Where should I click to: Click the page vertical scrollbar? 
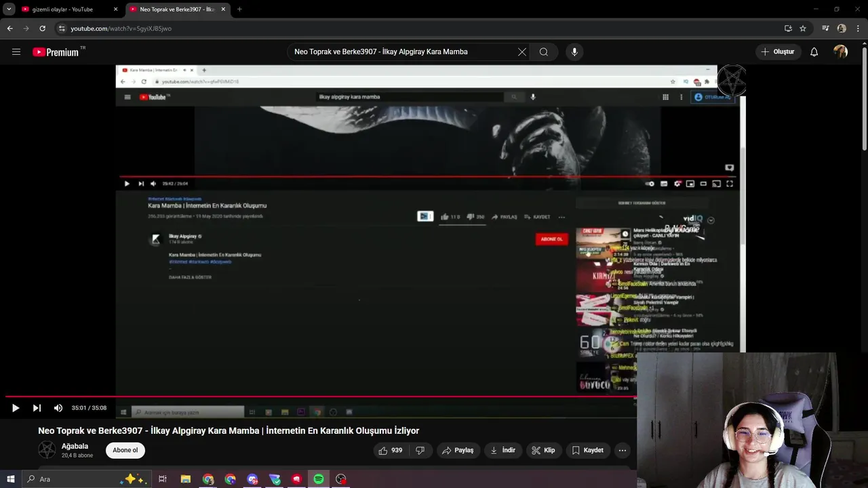click(864, 98)
